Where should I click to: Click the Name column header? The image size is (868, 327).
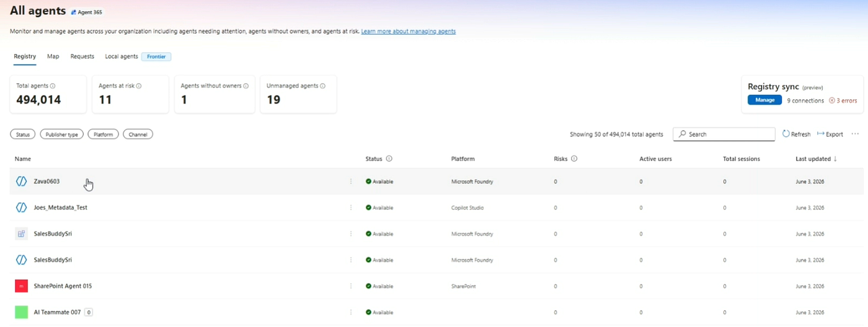click(23, 159)
